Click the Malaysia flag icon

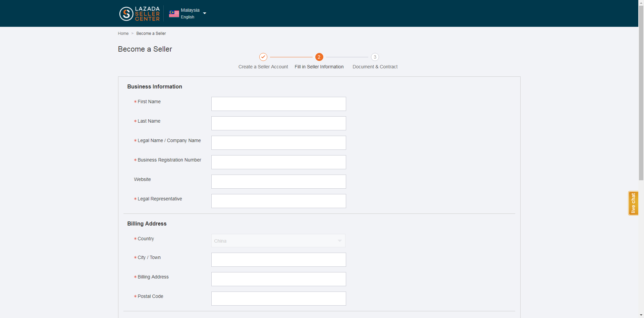pyautogui.click(x=174, y=14)
